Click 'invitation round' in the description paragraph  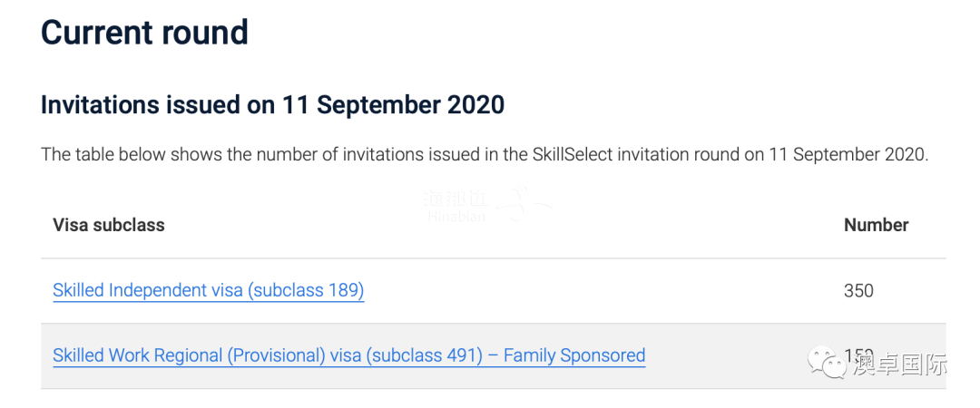tap(678, 154)
